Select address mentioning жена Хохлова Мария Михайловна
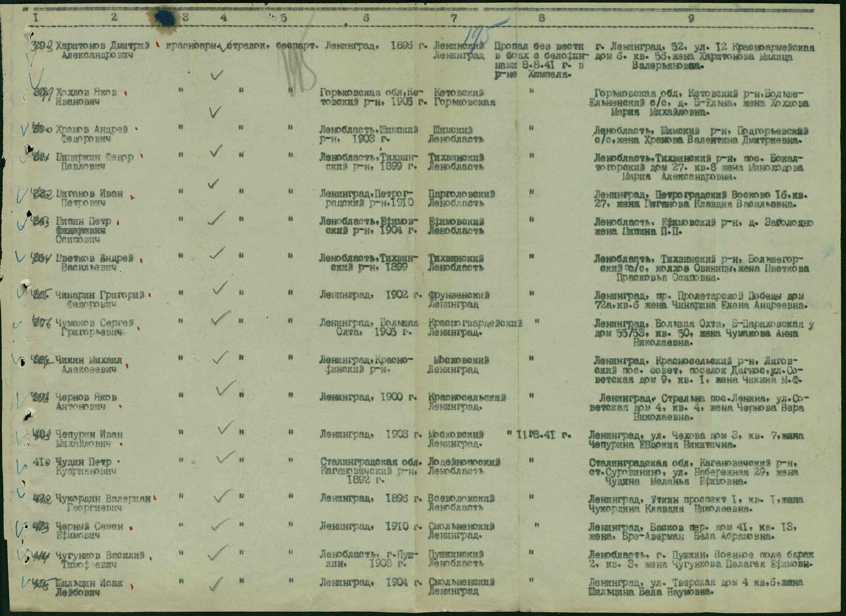The width and height of the screenshot is (846, 616). [699, 102]
